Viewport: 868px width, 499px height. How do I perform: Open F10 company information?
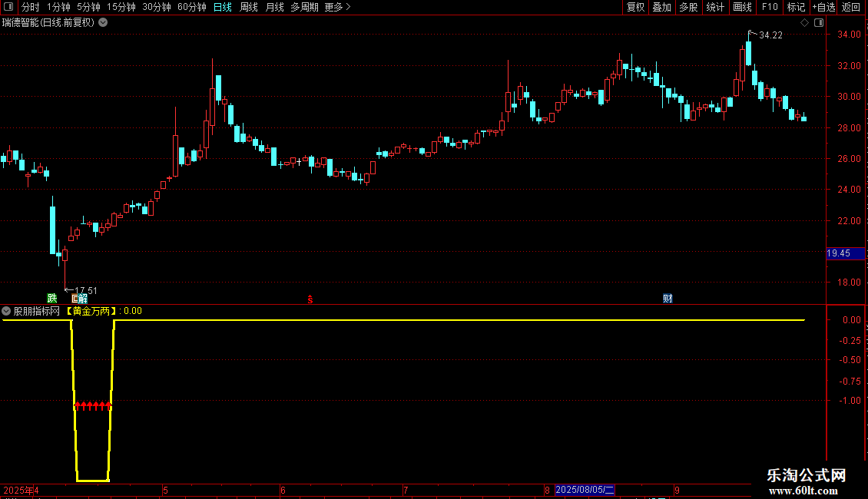tap(770, 7)
